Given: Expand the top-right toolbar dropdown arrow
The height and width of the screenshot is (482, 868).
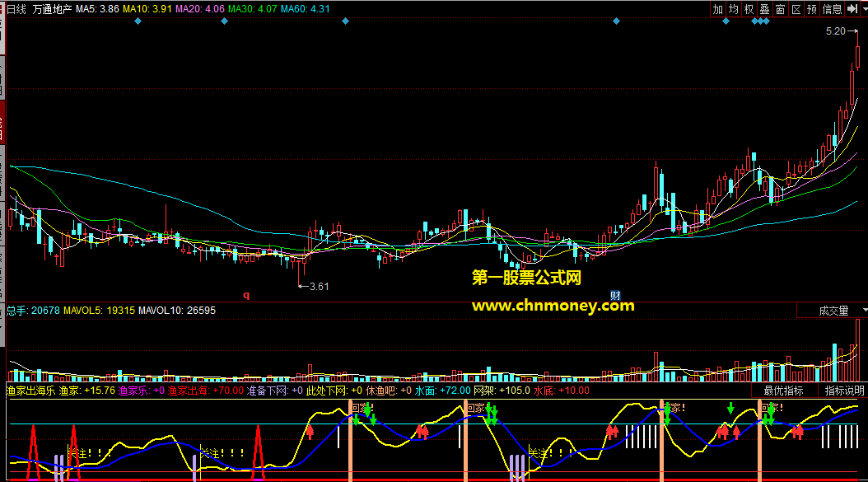Looking at the screenshot, I should 864,9.
